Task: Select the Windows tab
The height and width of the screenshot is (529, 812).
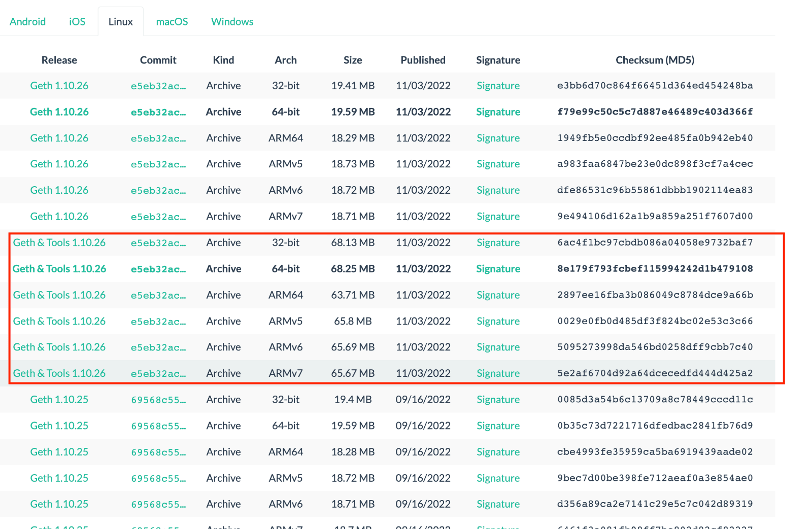Action: (x=232, y=22)
